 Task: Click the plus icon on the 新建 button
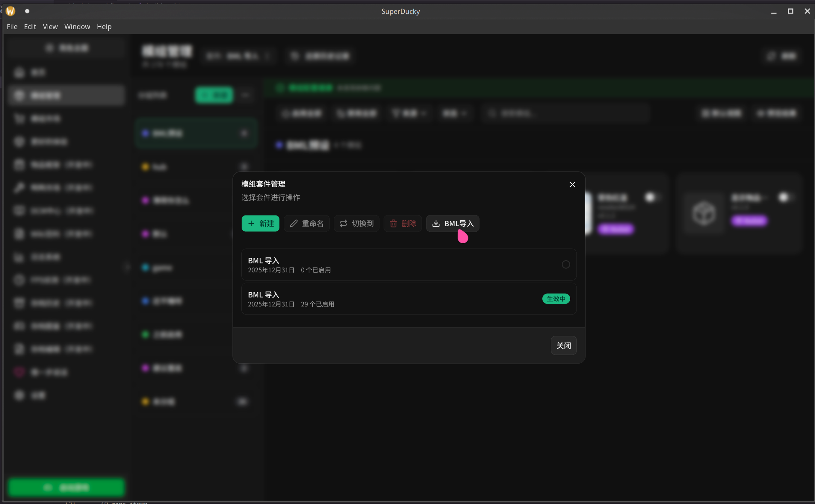252,223
